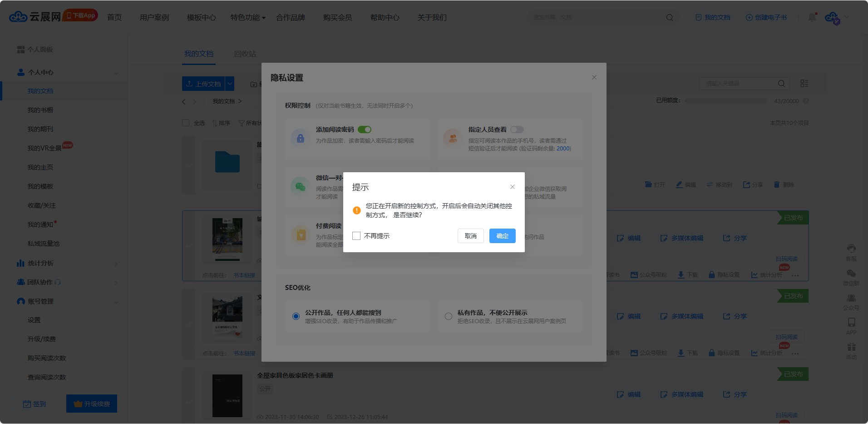
Task: Click the 取消 button in the prompt
Action: click(471, 236)
